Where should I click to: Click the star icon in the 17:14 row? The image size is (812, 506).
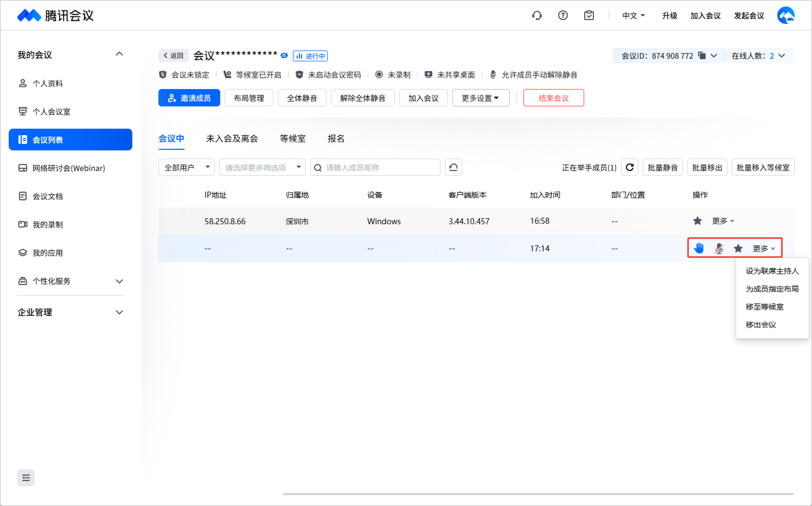click(738, 248)
